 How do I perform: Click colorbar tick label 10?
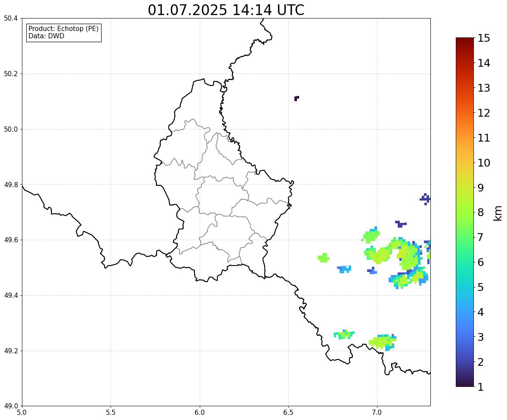(x=484, y=162)
